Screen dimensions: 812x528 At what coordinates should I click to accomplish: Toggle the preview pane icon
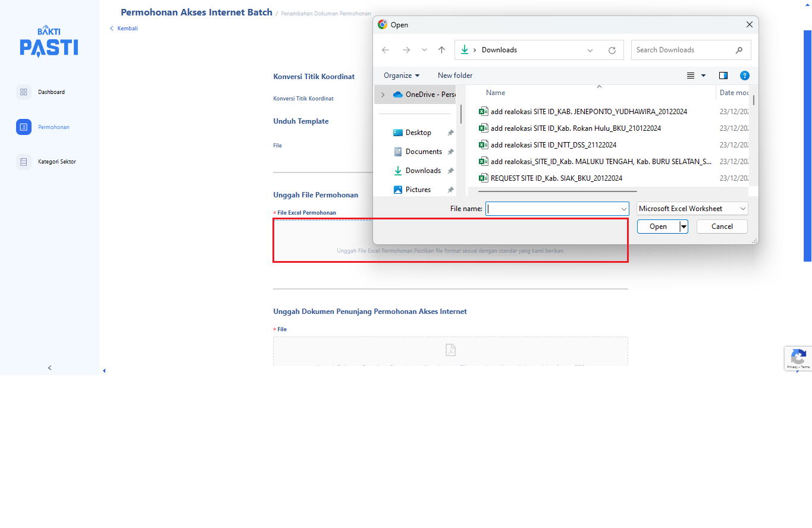tap(723, 76)
